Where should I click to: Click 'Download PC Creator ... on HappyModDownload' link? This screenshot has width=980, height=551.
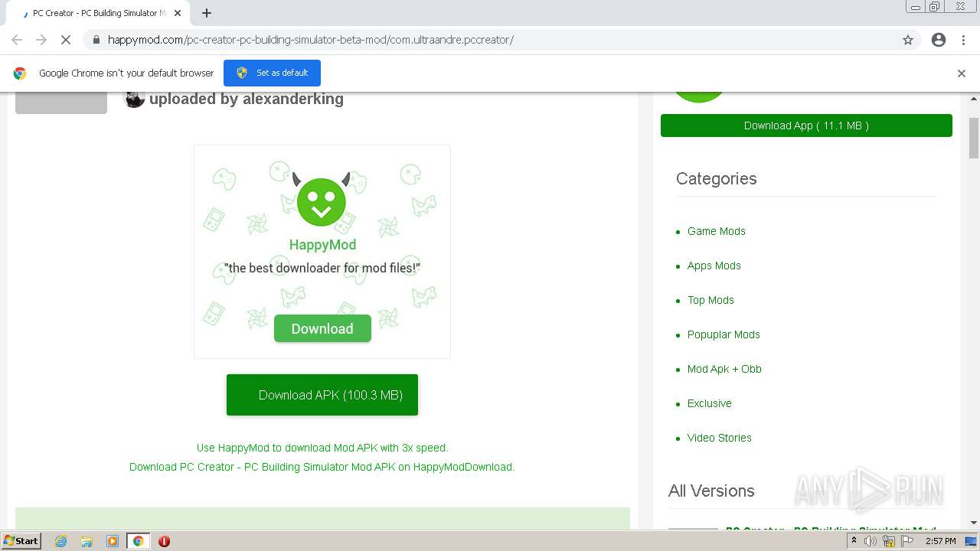322,467
